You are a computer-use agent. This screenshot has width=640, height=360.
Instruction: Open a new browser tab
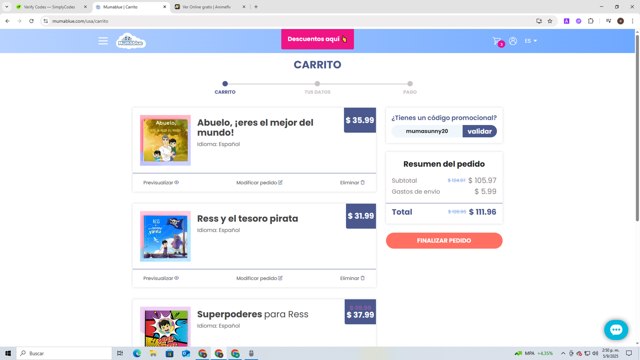256,7
